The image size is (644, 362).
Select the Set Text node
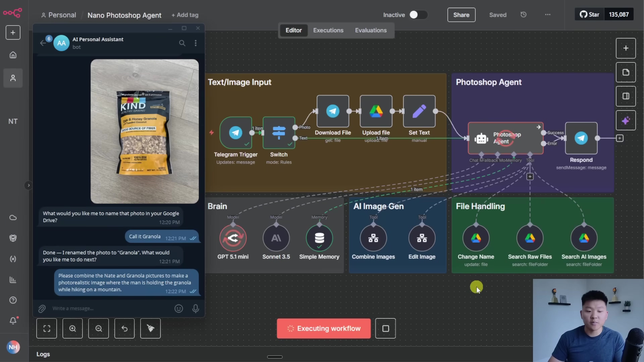tap(419, 111)
